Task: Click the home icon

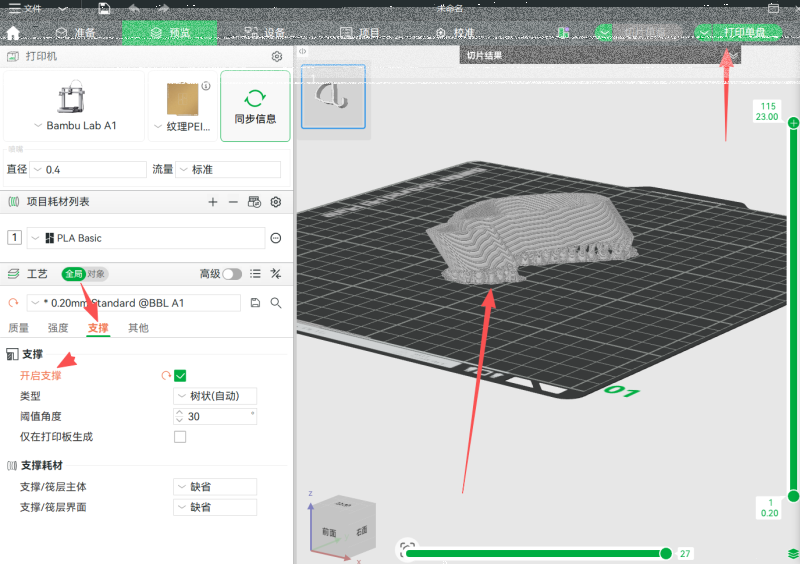Action: click(13, 33)
